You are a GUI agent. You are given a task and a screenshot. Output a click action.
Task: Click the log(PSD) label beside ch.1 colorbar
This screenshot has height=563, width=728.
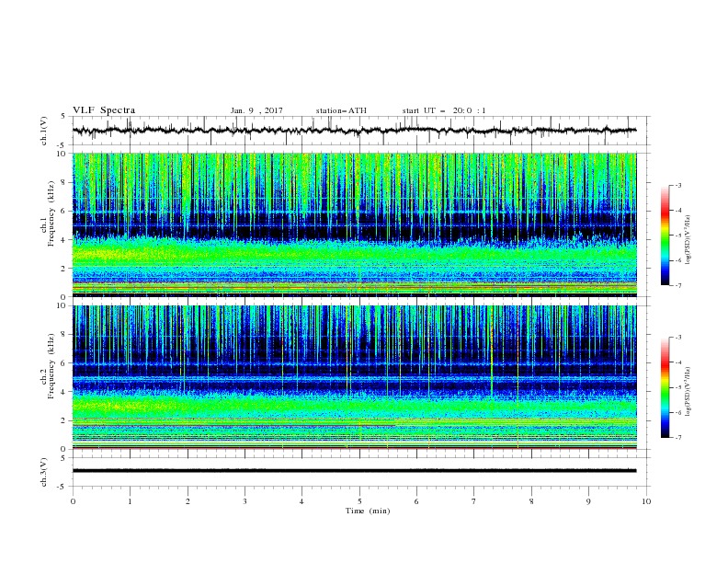(x=688, y=240)
